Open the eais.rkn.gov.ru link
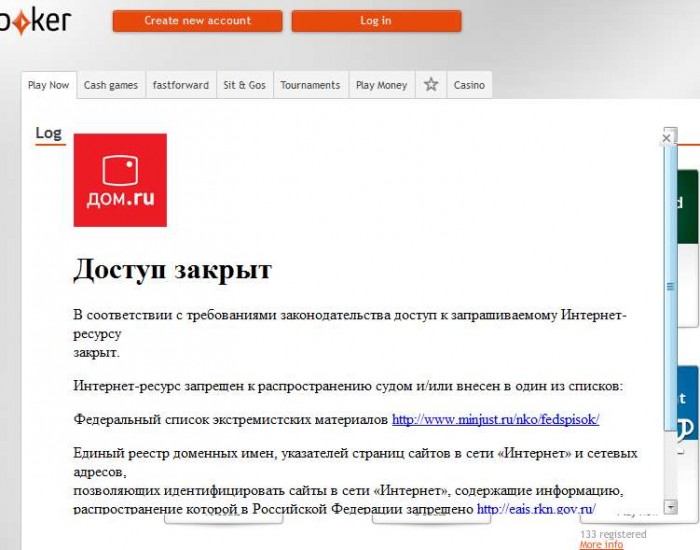 pyautogui.click(x=536, y=508)
